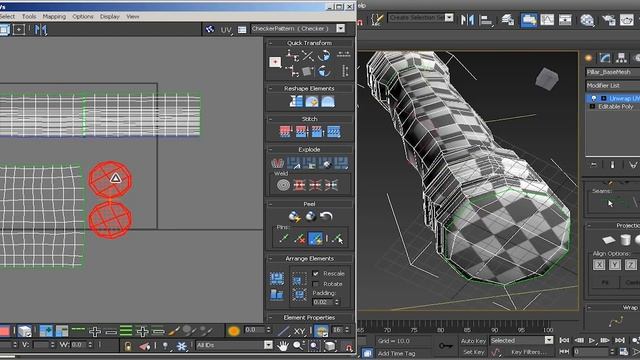The width and height of the screenshot is (640, 360).
Task: Click the orange soft selection falloff circle
Action: click(234, 331)
